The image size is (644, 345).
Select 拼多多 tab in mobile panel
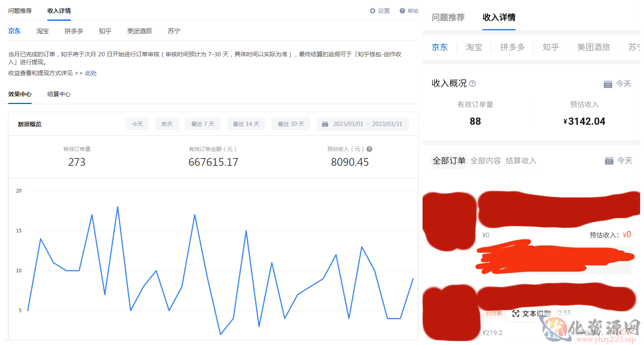513,47
